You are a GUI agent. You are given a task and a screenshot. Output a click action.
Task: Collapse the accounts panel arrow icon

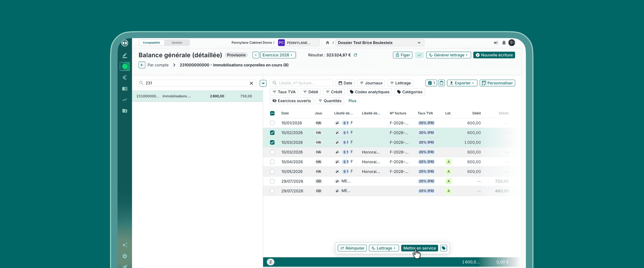point(263,83)
